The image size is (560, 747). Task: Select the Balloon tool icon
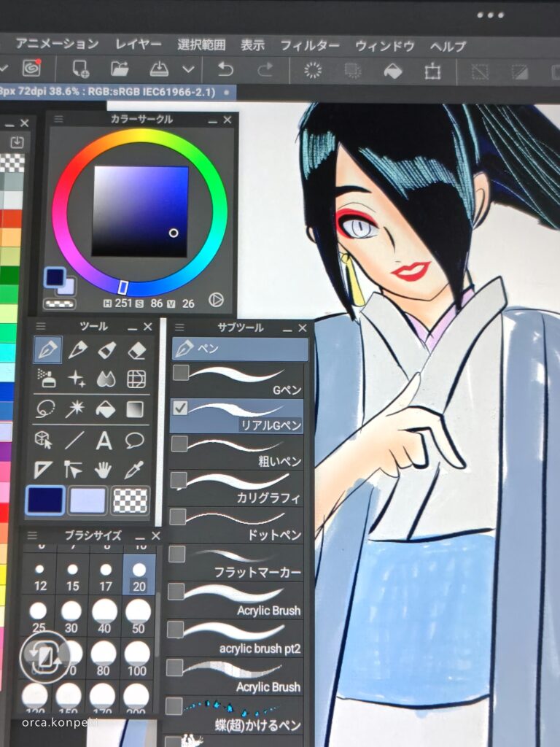(x=135, y=440)
